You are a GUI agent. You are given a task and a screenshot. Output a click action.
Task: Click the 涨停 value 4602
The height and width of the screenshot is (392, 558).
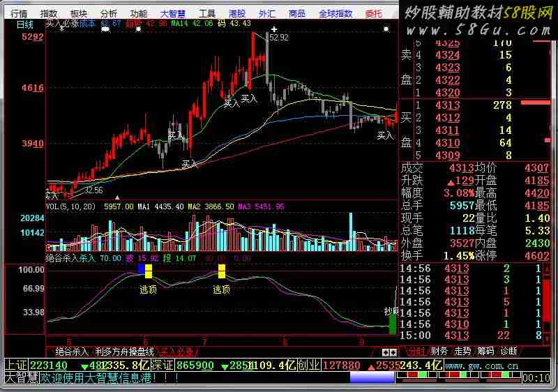pos(536,256)
